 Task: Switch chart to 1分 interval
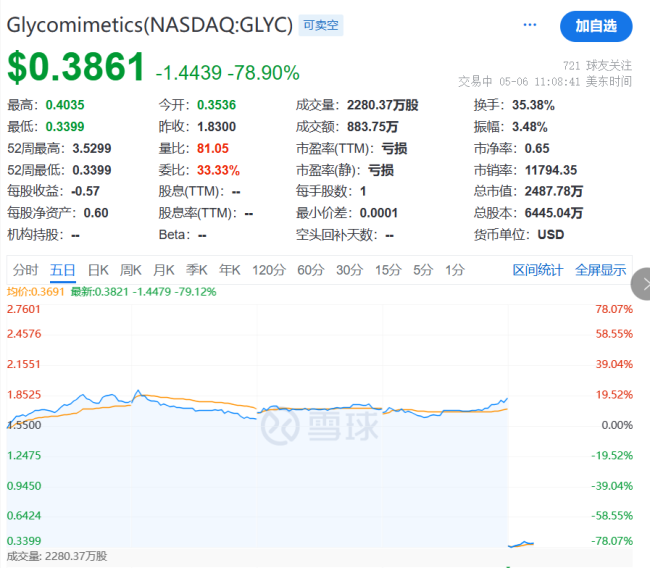point(455,270)
